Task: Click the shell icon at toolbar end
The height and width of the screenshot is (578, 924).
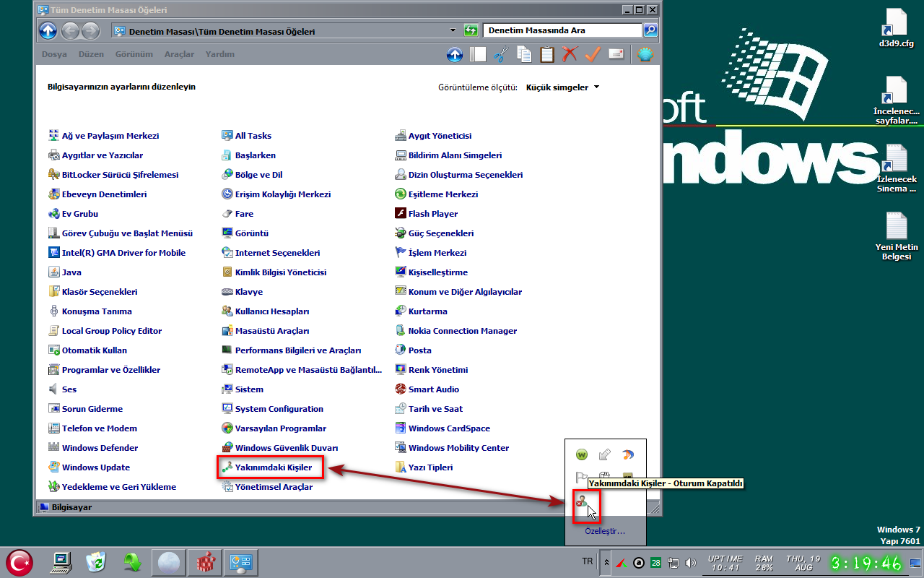Action: point(645,54)
